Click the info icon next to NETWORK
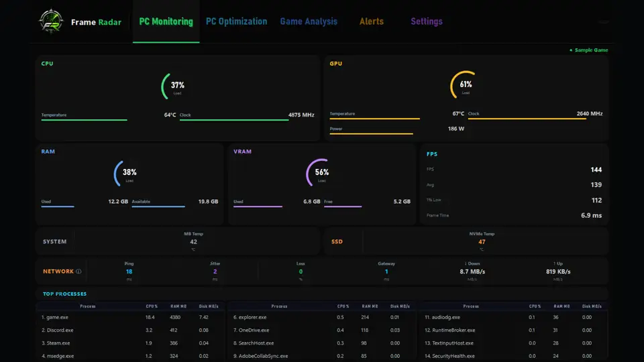 coord(78,271)
